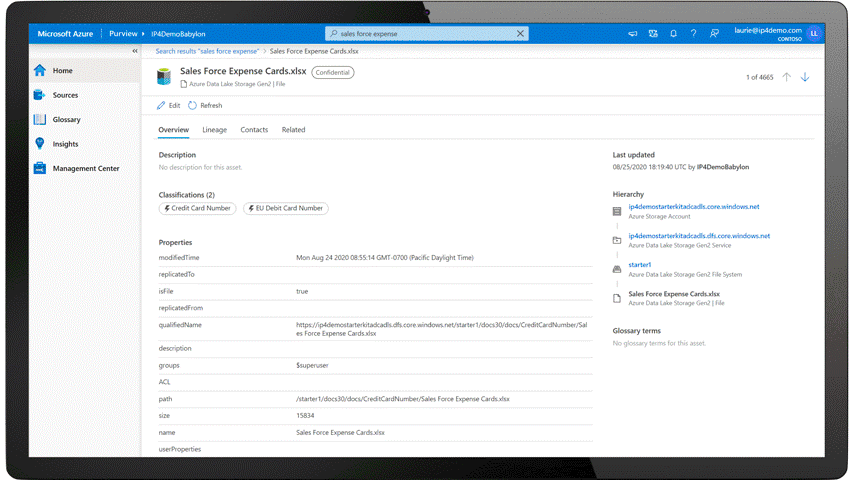The width and height of the screenshot is (853, 480).
Task: Click the size value 15834
Action: (x=305, y=415)
